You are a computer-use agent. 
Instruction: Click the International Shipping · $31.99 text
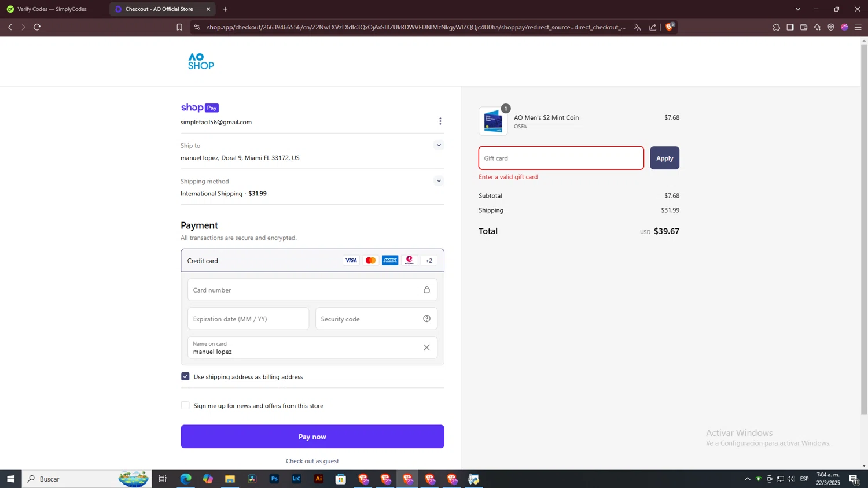pos(223,194)
